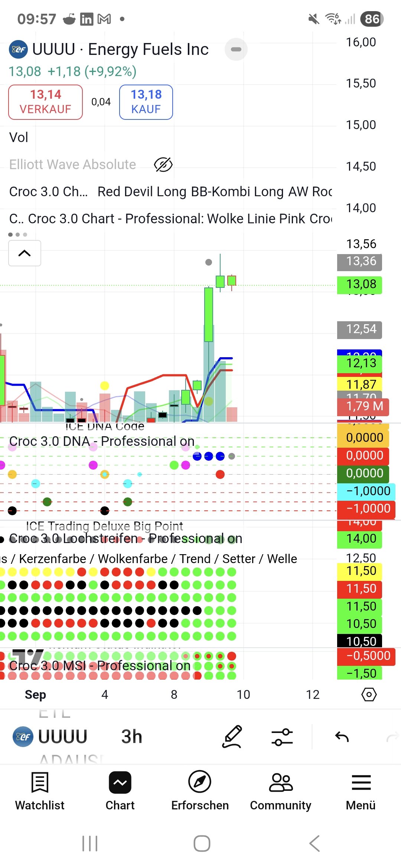The height and width of the screenshot is (868, 401).
Task: Tap the undo arrow icon
Action: pos(342,737)
